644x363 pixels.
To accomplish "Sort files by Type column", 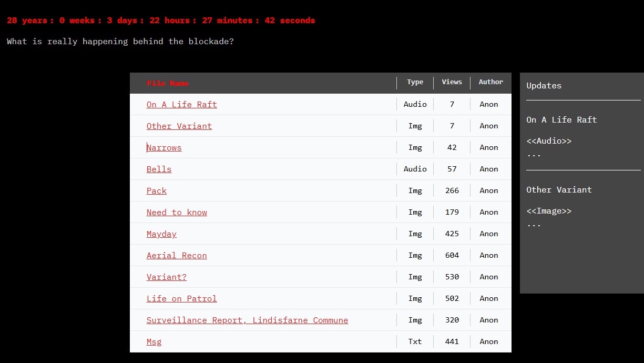I will (x=415, y=82).
